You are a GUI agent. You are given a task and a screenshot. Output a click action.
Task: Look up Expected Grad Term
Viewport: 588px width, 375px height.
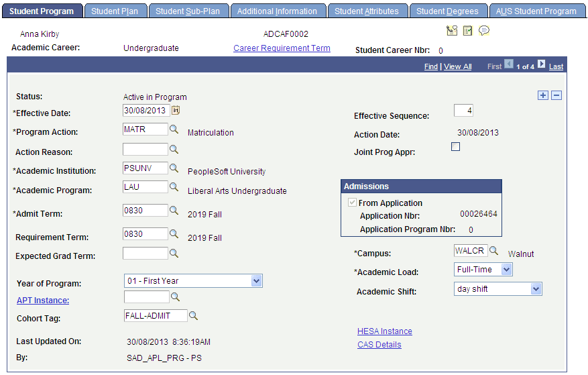(174, 253)
